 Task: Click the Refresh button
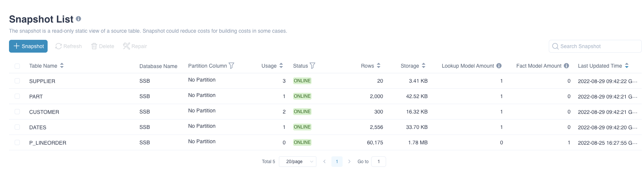tap(69, 46)
